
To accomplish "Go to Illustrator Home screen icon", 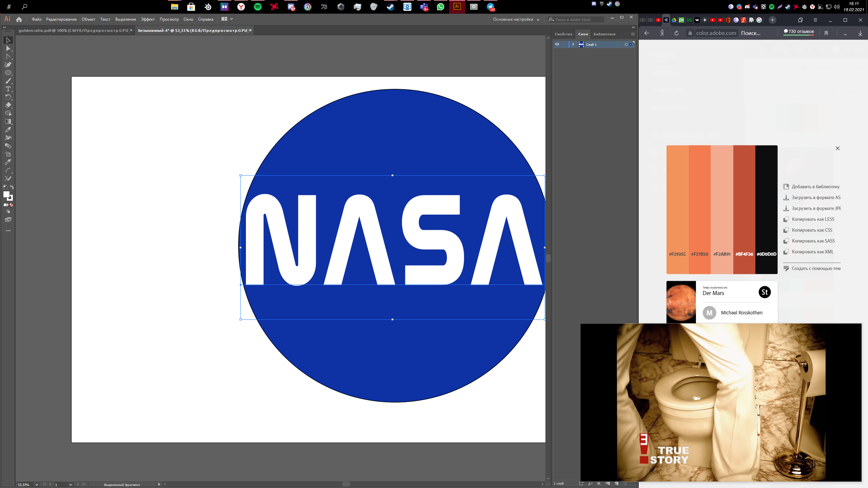I will 19,19.
